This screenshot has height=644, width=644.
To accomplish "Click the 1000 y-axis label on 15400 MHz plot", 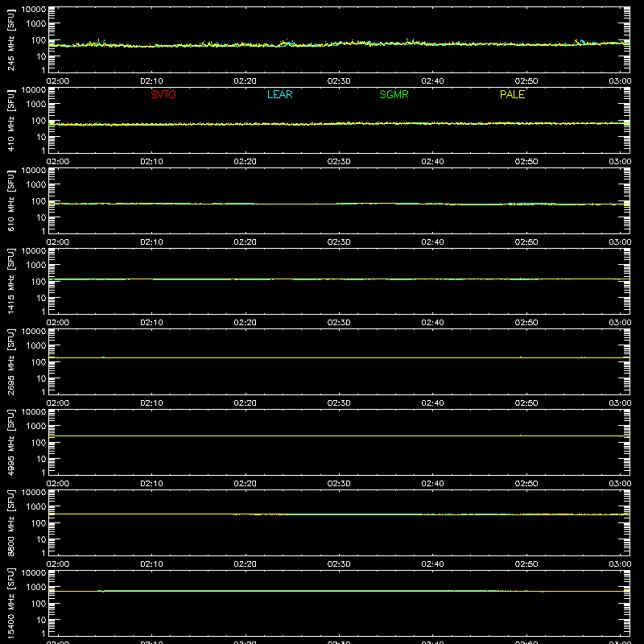I will pos(36,587).
